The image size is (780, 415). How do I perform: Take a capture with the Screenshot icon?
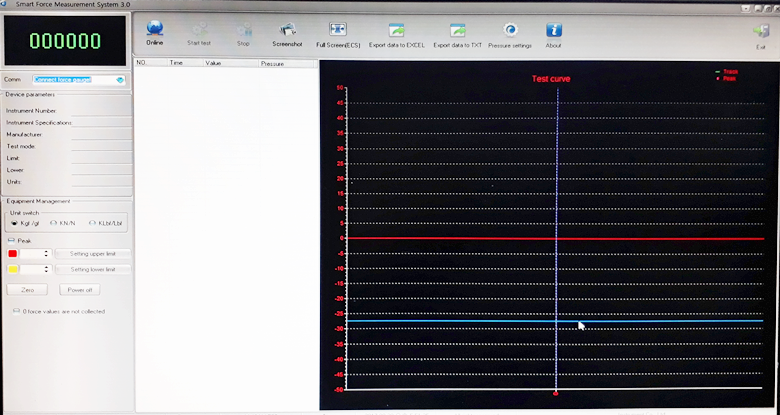click(x=288, y=30)
